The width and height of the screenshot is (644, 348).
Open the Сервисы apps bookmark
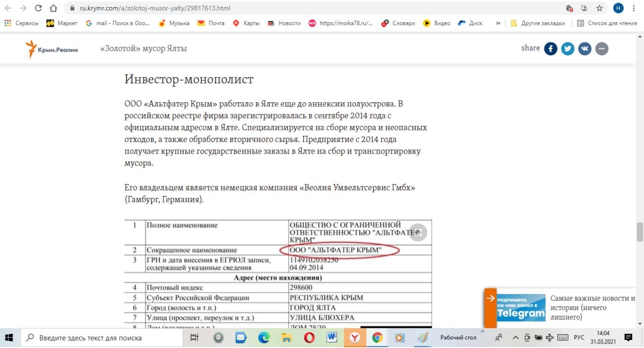21,23
